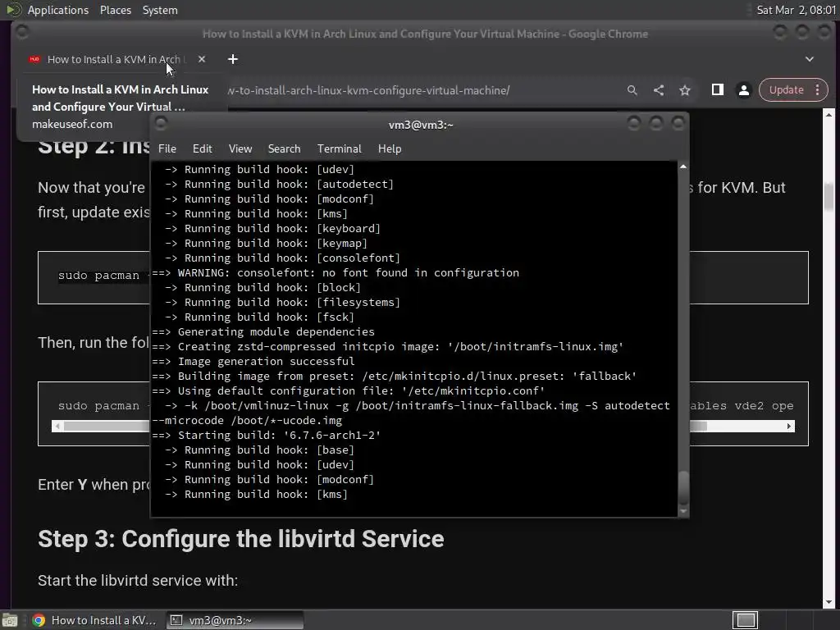Click terminal scrollbar down arrow
This screenshot has width=840, height=630.
683,512
